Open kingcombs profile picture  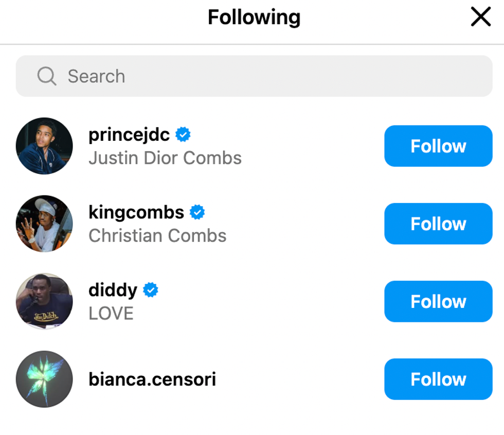coord(44,224)
